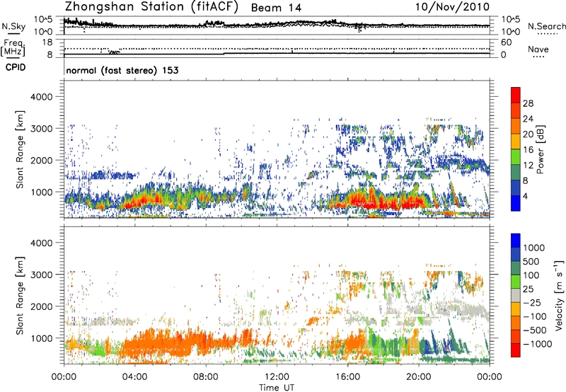This screenshot has width=566, height=392.
Task: Select the "04:00" time tick label
Action: point(134,377)
